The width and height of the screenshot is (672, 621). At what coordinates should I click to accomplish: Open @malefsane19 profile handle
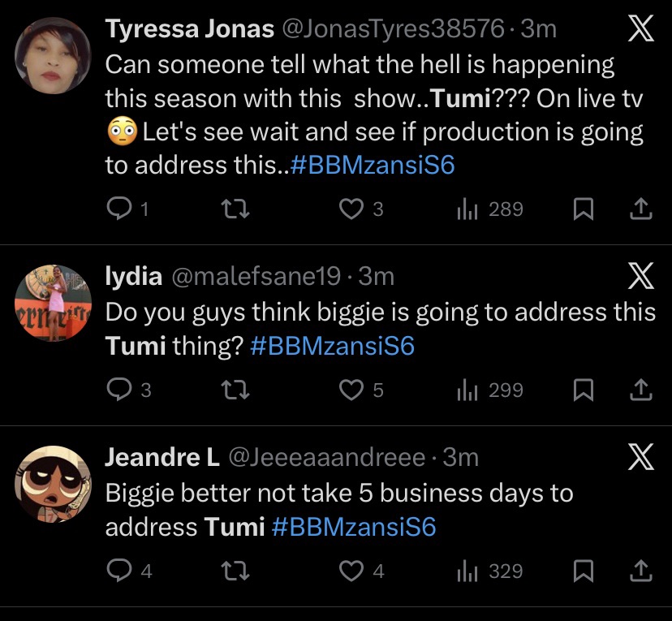255,277
